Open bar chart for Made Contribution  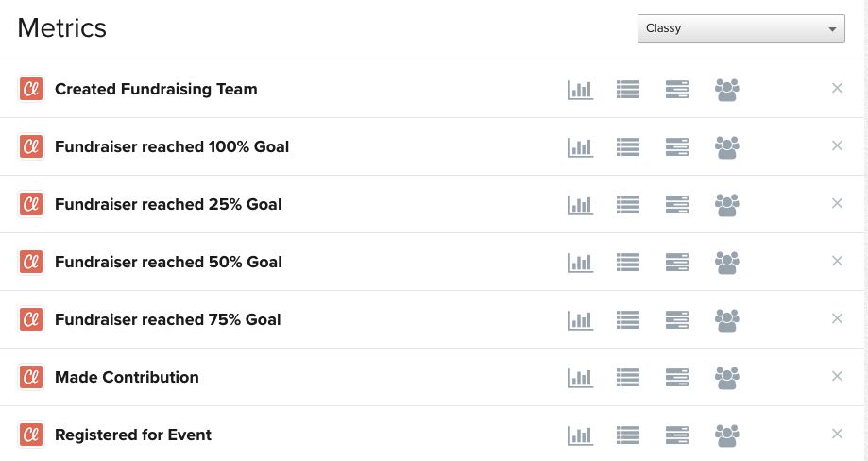[x=580, y=377]
